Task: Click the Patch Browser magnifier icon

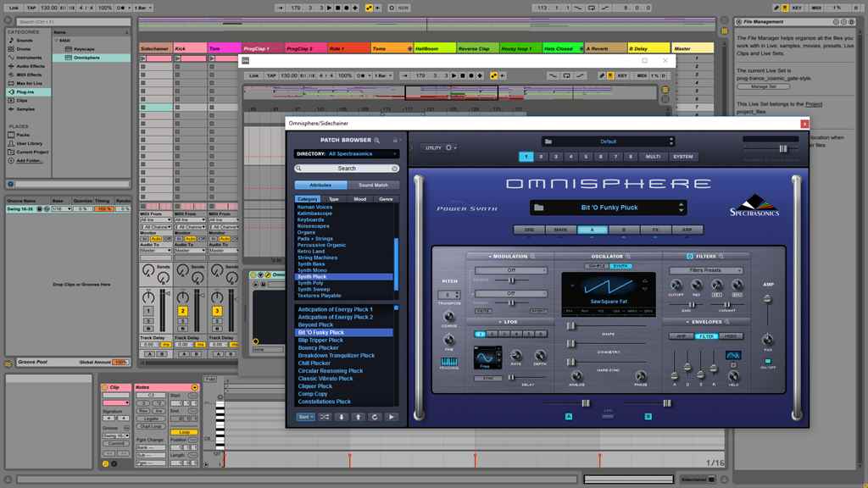Action: point(377,140)
